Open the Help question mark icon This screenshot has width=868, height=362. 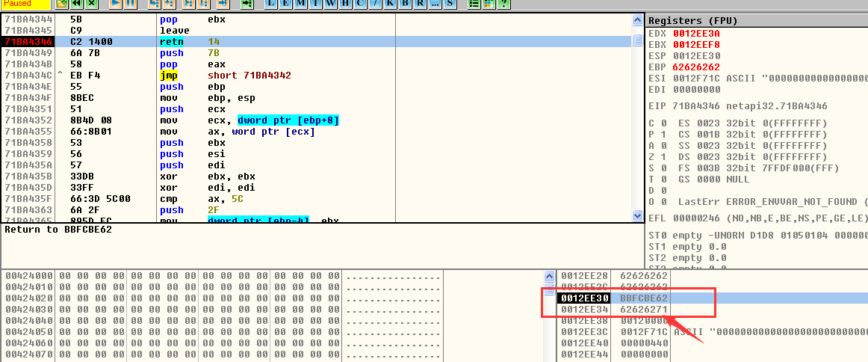504,4
